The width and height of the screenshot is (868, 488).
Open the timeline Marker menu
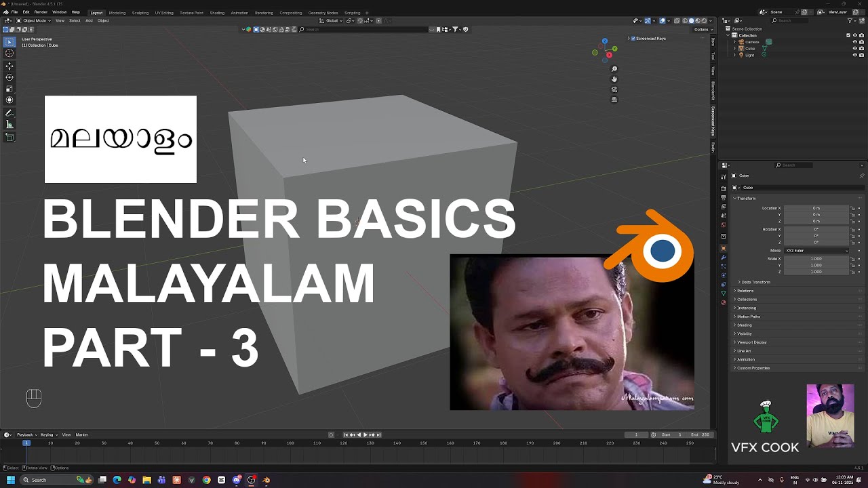[x=81, y=434]
